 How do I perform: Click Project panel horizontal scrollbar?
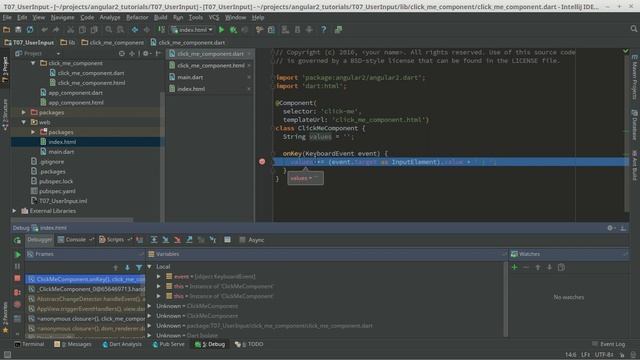(72, 220)
